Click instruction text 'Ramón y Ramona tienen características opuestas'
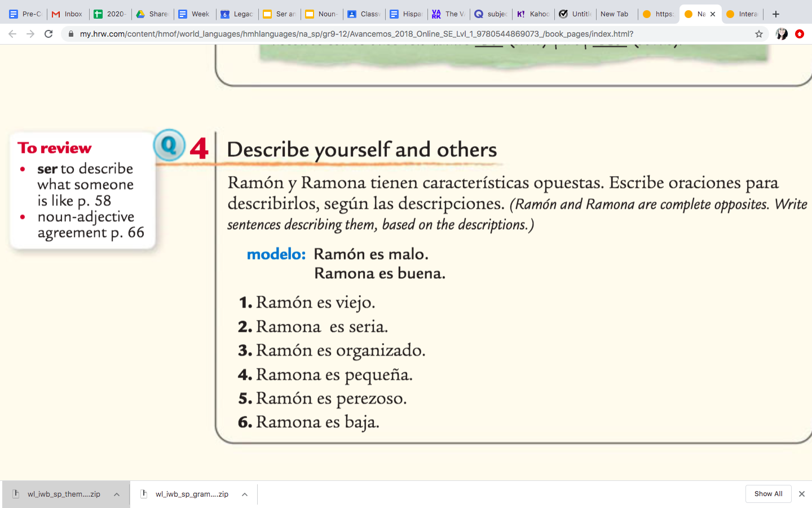Screen dimensions: 812x508 [416, 183]
